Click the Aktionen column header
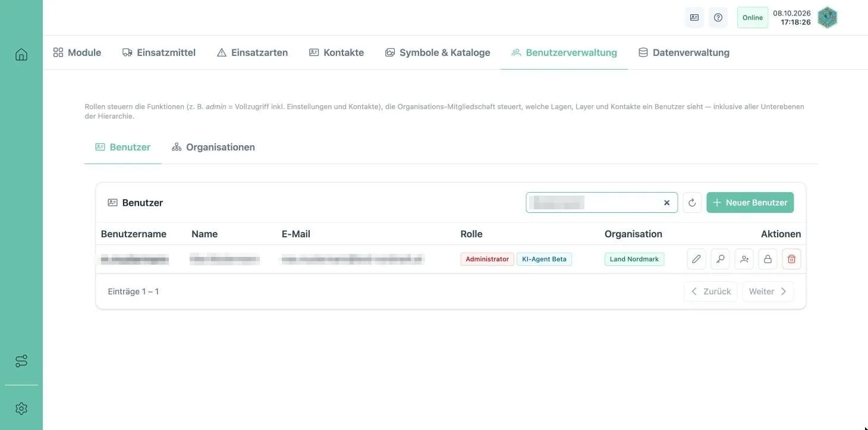The width and height of the screenshot is (868, 430). point(781,234)
